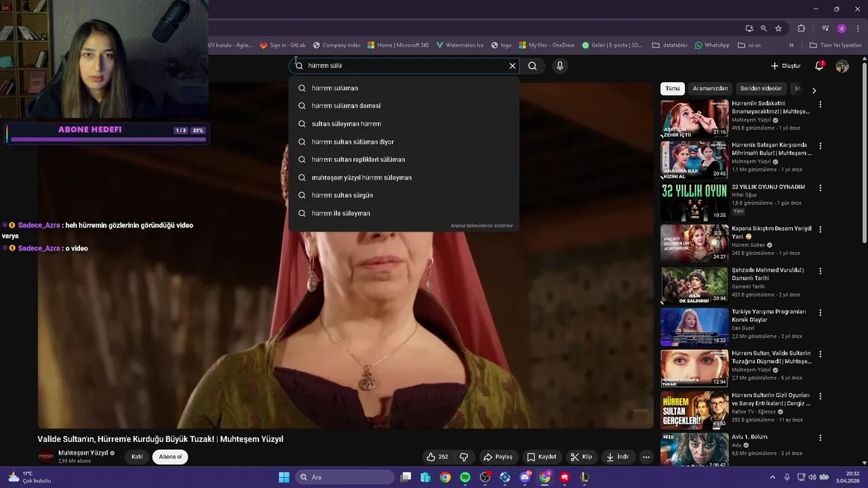Image resolution: width=868 pixels, height=488 pixels.
Task: Open OBS Studio from the taskbar
Action: 485,477
